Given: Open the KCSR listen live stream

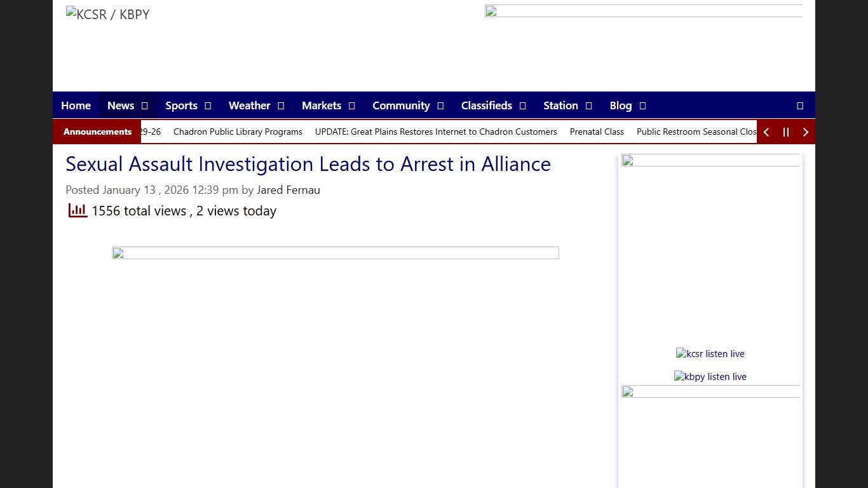Looking at the screenshot, I should [710, 354].
